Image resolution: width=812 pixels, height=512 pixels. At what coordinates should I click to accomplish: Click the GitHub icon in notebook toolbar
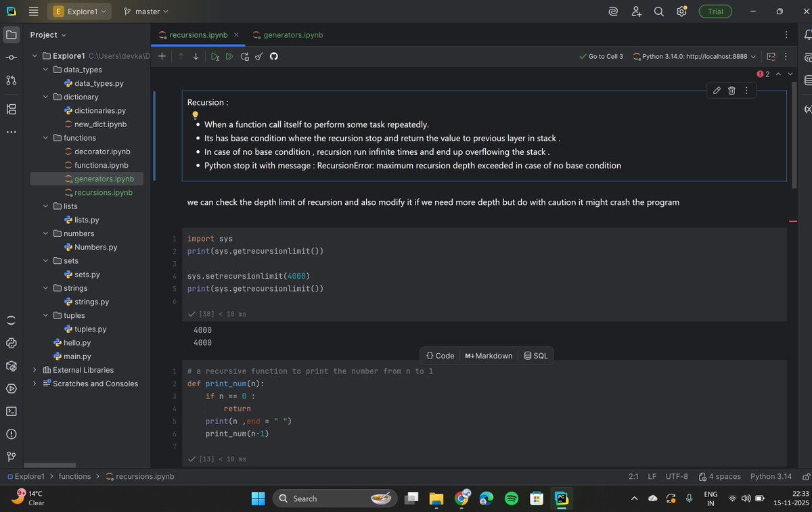point(273,56)
